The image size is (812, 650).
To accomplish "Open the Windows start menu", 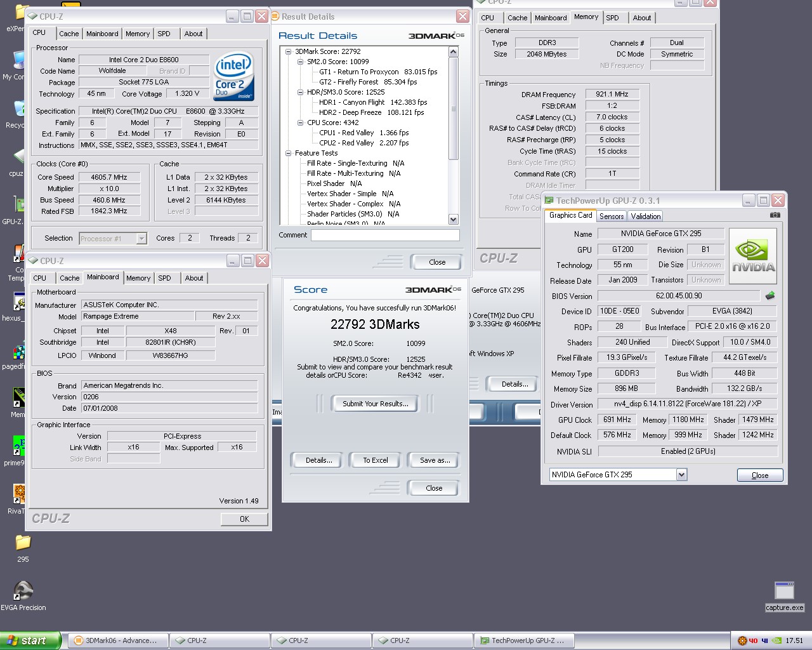I will tap(30, 640).
